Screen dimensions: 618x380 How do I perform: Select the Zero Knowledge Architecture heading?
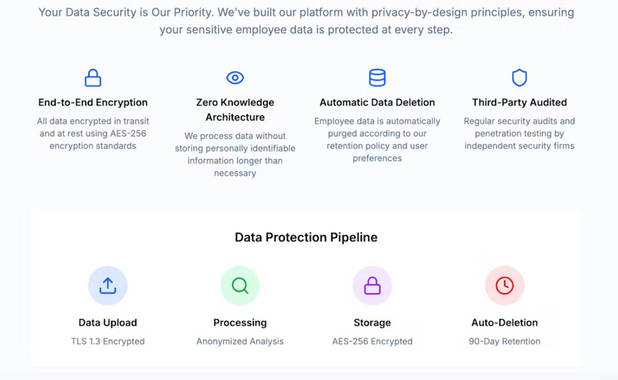point(235,110)
